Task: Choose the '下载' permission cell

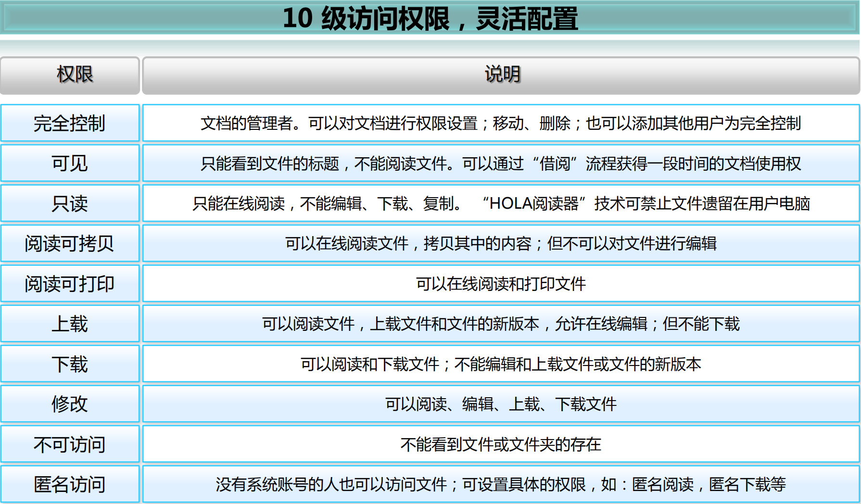Action: click(x=70, y=364)
